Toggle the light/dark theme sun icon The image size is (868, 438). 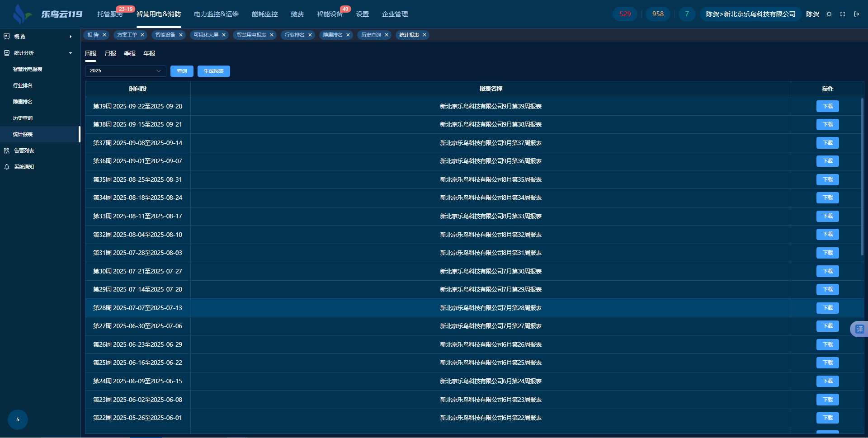[x=829, y=14]
